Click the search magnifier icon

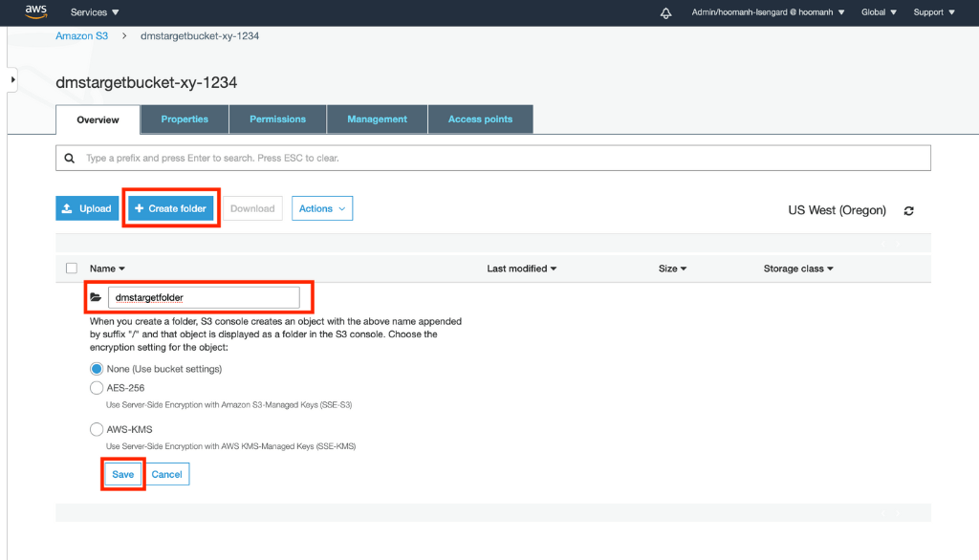click(69, 158)
